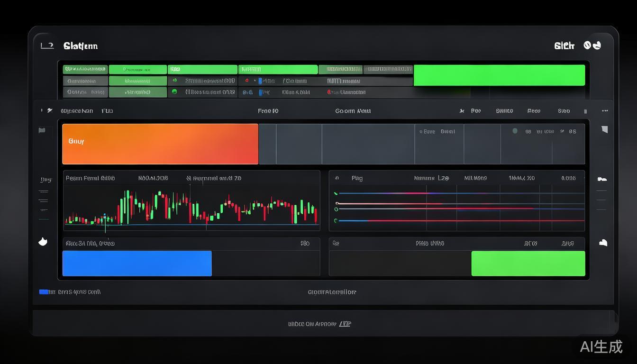Click the orange Gnuy color block
The image size is (637, 364).
point(160,144)
